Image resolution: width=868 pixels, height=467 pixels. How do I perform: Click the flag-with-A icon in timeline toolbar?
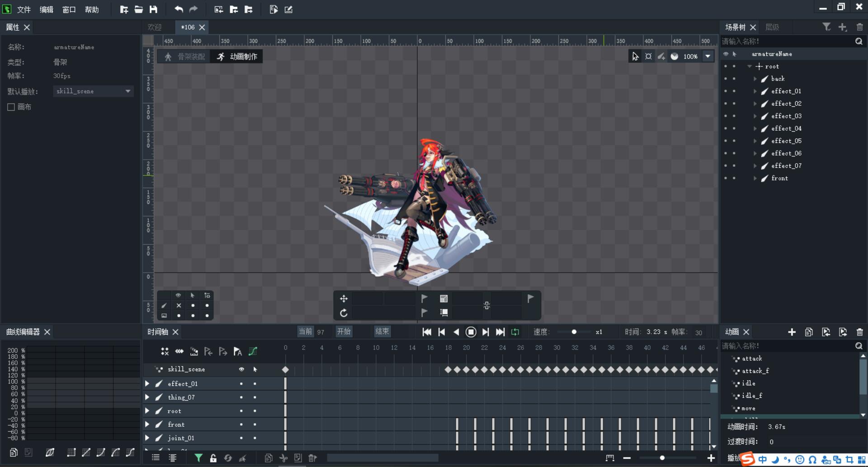(238, 351)
